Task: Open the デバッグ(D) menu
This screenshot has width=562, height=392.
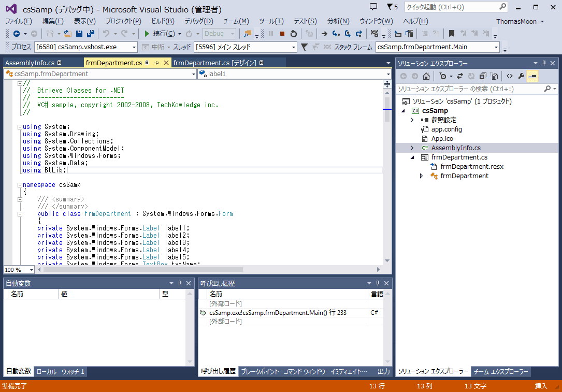Action: (199, 21)
